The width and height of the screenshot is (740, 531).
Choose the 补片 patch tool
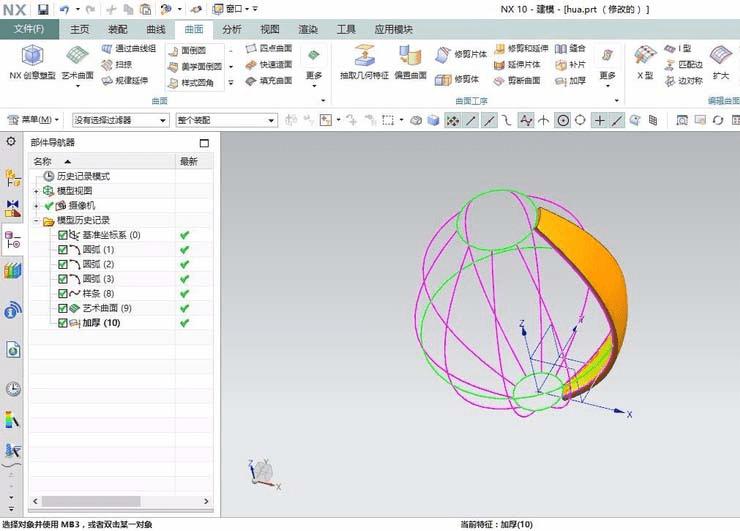570,65
